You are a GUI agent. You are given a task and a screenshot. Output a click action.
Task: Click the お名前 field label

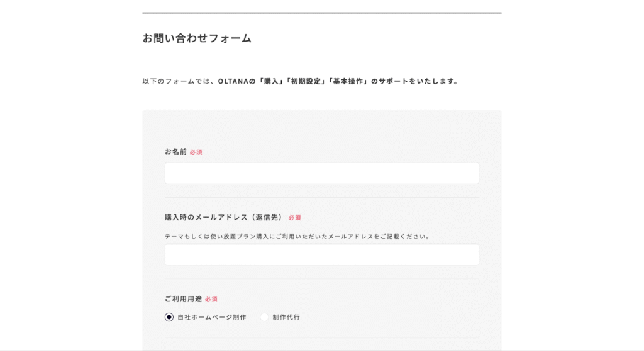point(175,152)
